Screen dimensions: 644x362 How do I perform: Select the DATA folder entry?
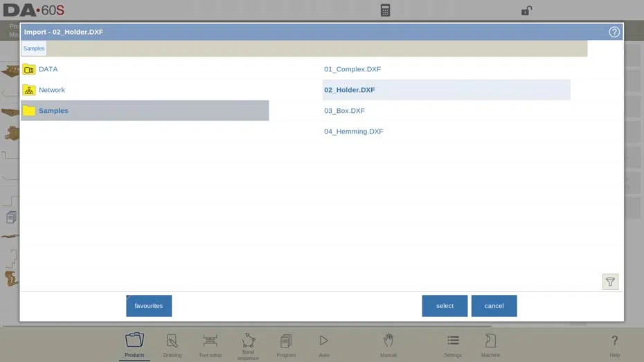tap(145, 69)
